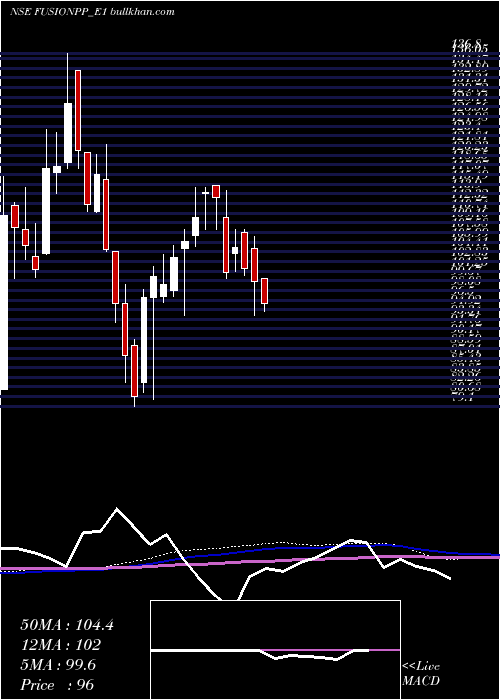The height and width of the screenshot is (700, 500).
Task: Select the 12MA : 102 reading
Action: [60, 645]
